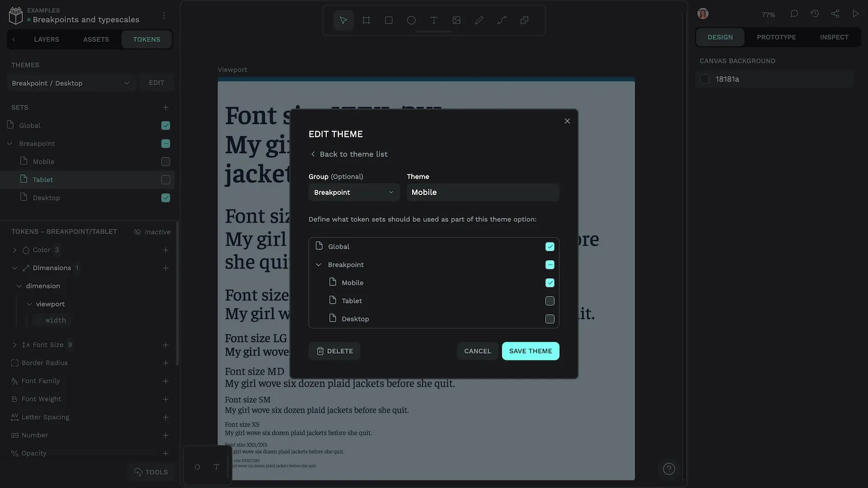Select the Rectangle tool

[389, 20]
